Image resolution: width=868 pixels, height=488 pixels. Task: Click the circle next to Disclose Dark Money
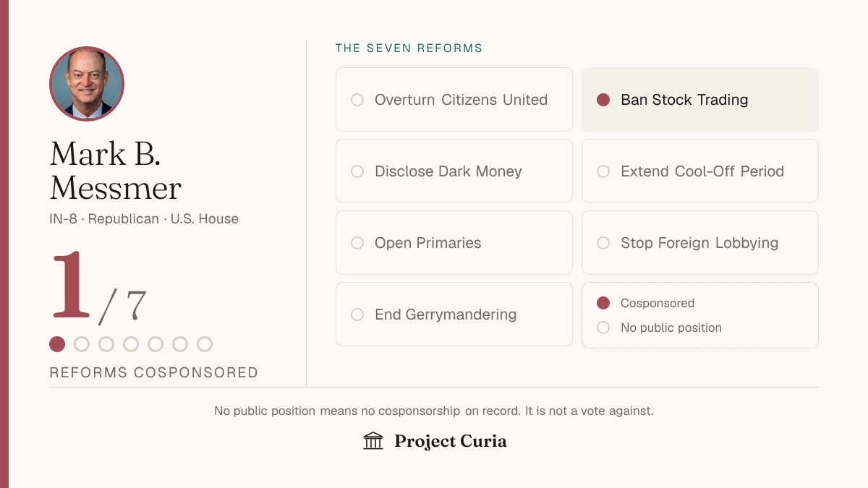click(357, 171)
